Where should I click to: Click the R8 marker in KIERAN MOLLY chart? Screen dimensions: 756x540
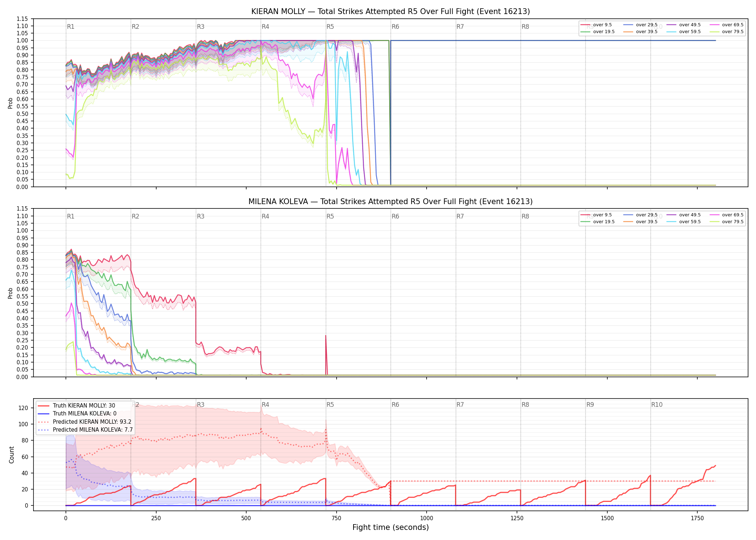(525, 27)
